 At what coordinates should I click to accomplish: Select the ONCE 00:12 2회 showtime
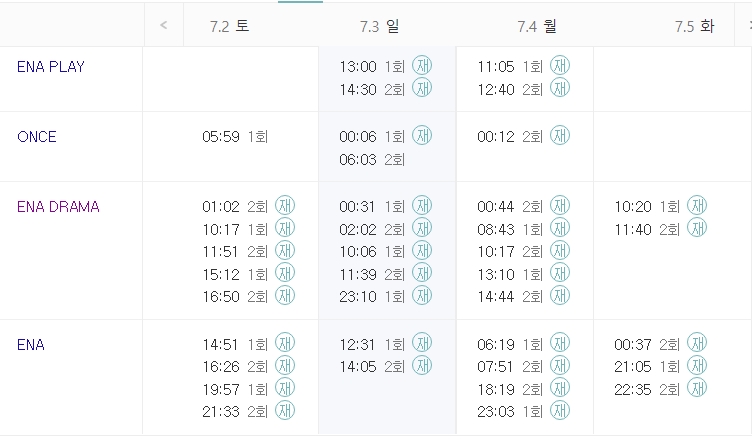[x=510, y=137]
